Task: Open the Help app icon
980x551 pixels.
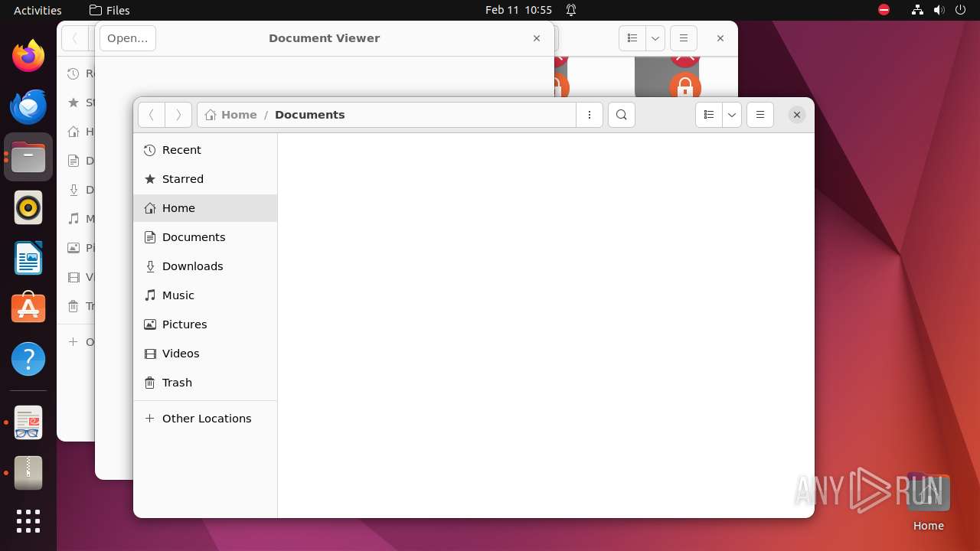Action: 28,359
